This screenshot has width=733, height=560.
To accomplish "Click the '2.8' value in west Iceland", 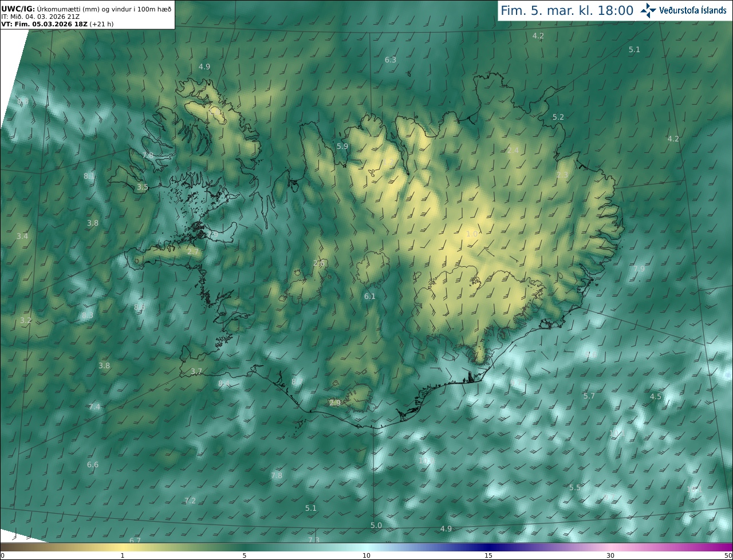I will (x=319, y=263).
